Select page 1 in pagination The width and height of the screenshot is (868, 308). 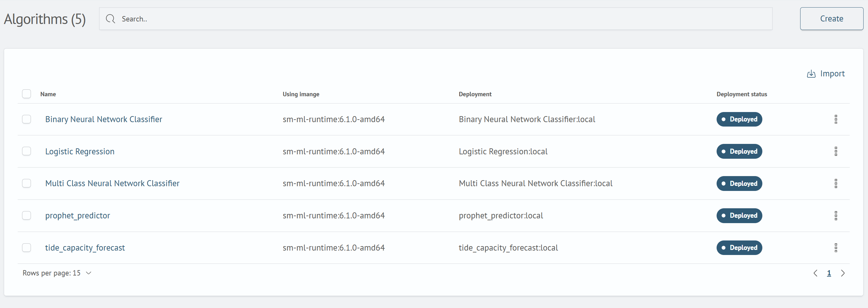coord(829,273)
